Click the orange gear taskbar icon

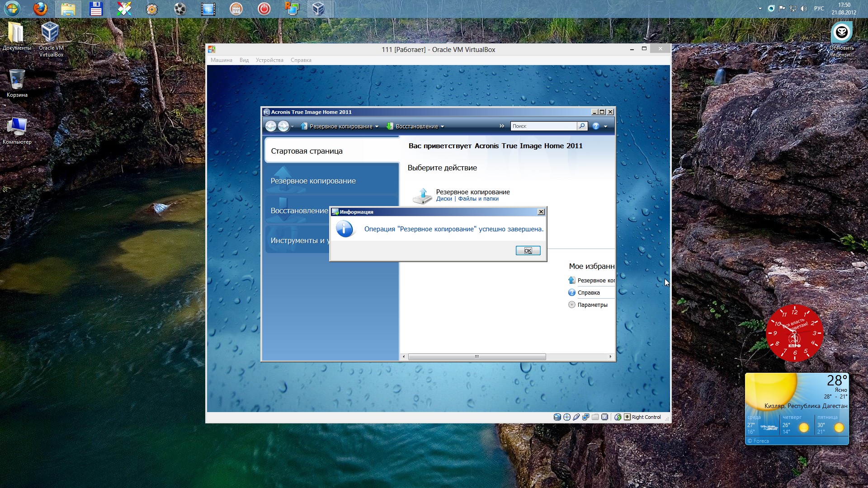(x=152, y=9)
